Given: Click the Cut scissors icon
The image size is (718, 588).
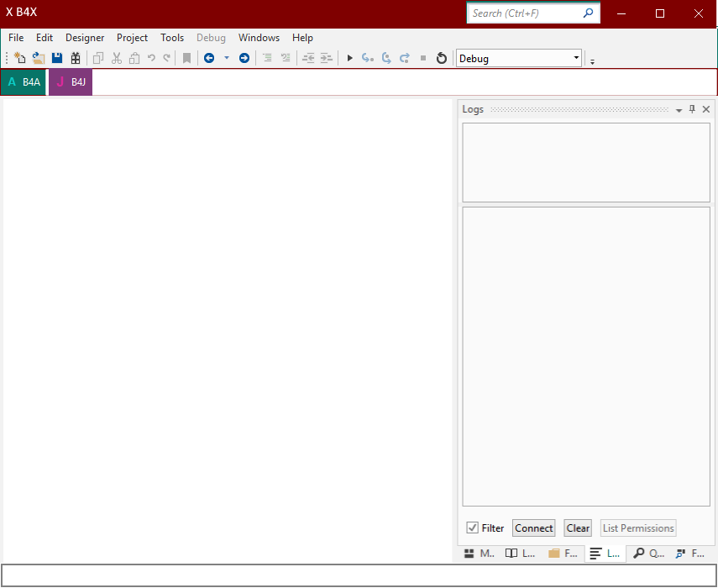Looking at the screenshot, I should (x=116, y=58).
